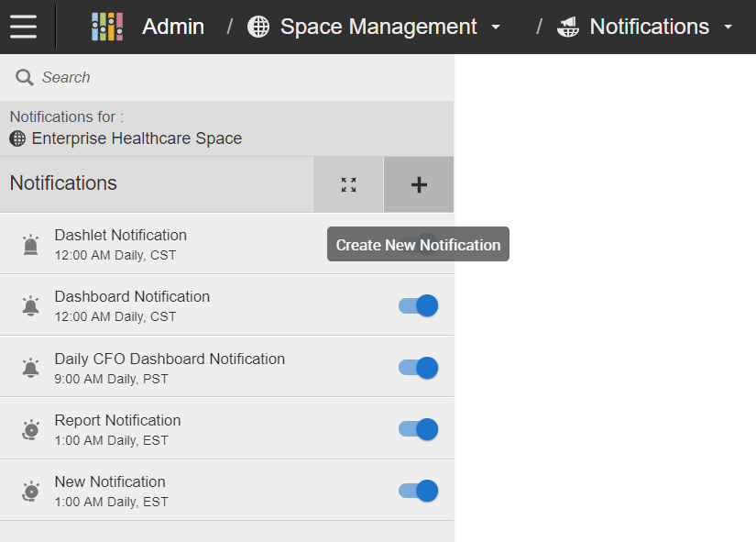Toggle off Dashboard Notification switch

click(418, 305)
